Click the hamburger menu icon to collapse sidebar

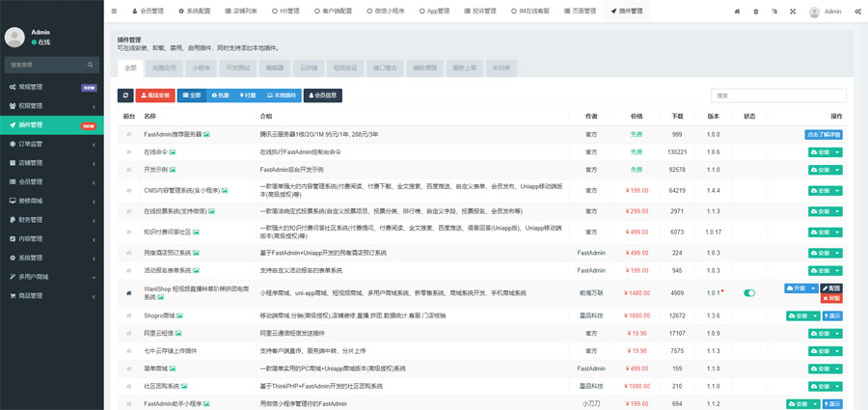pyautogui.click(x=114, y=12)
